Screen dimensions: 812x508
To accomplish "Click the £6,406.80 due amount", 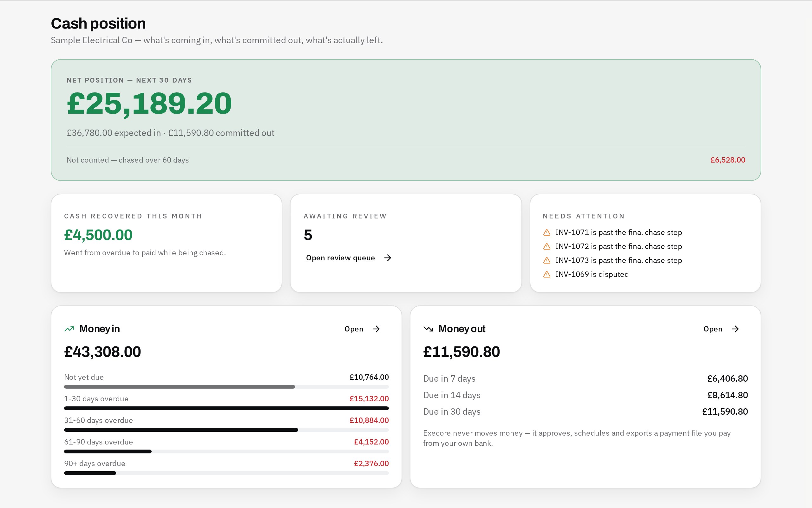I will click(728, 379).
